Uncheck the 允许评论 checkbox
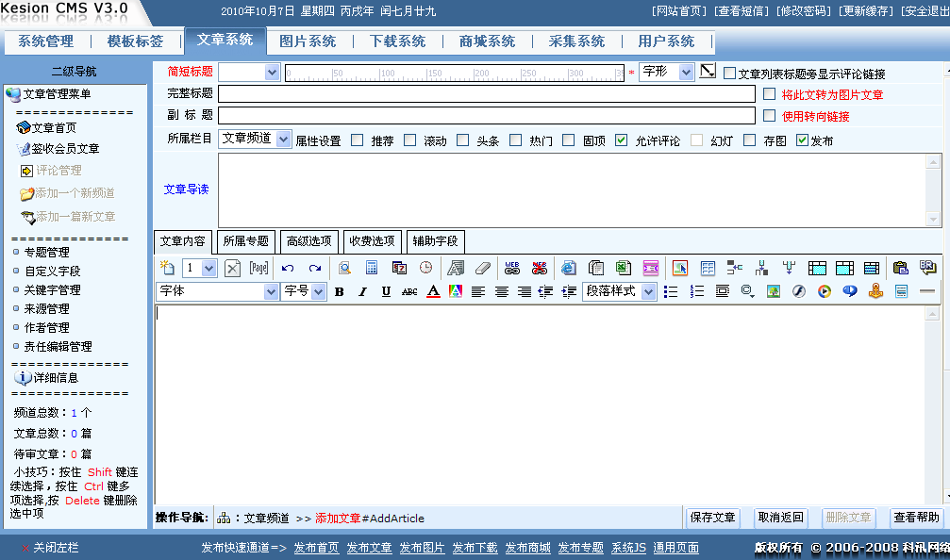 (x=621, y=140)
